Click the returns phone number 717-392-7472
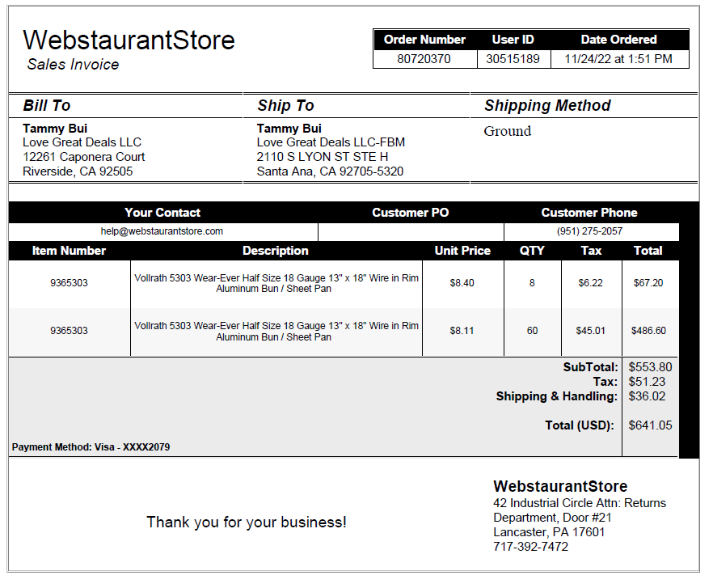713x588 pixels. [x=530, y=547]
